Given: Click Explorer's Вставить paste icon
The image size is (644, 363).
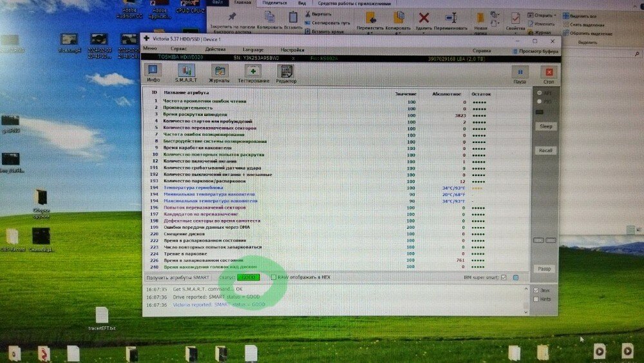Looking at the screenshot, I should coord(293,17).
